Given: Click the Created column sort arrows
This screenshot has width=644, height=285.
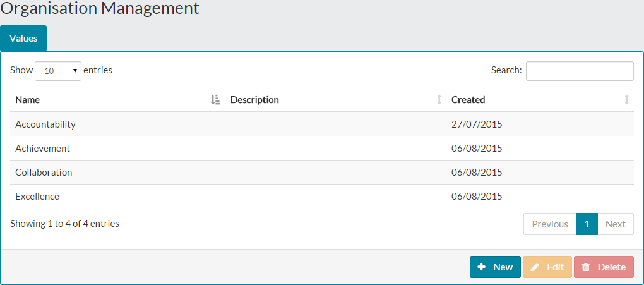Looking at the screenshot, I should pyautogui.click(x=626, y=100).
